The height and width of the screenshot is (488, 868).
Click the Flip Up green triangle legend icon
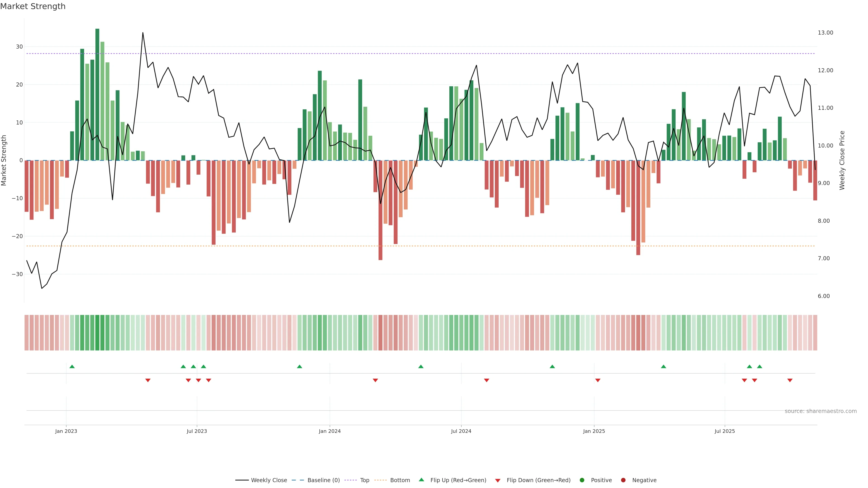coord(421,480)
